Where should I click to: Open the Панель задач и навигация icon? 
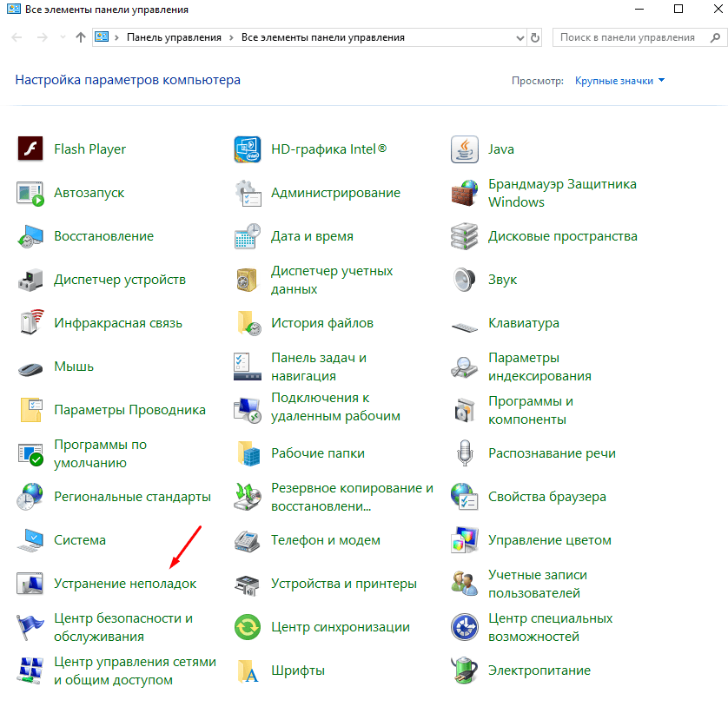[x=248, y=367]
